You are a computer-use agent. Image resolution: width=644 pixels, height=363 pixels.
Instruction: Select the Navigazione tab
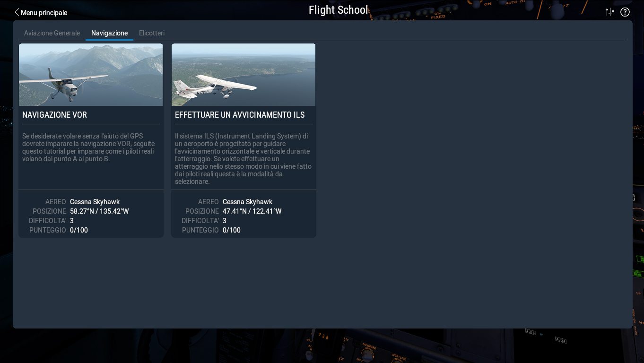point(109,33)
